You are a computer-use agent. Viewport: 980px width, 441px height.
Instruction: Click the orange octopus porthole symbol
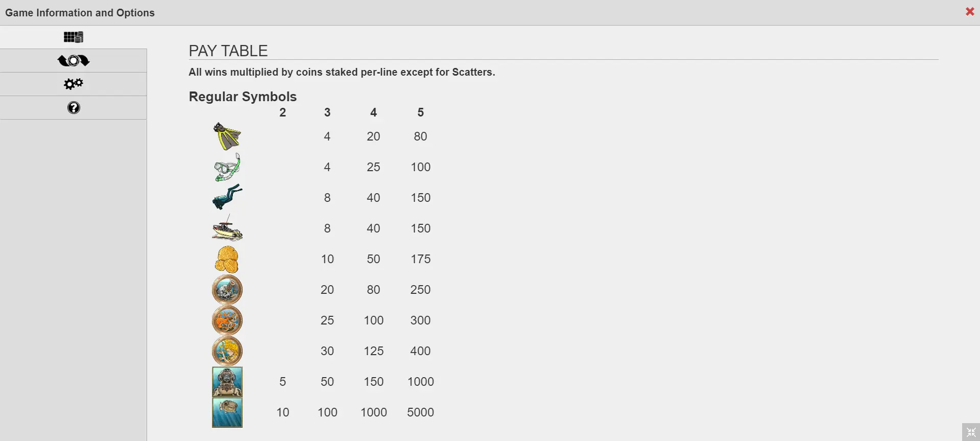coord(227,320)
